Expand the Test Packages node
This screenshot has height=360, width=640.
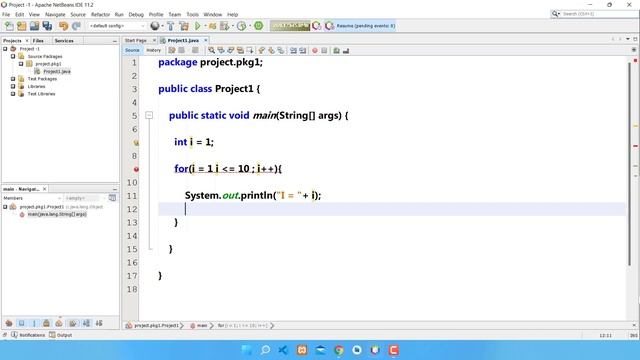click(13, 79)
